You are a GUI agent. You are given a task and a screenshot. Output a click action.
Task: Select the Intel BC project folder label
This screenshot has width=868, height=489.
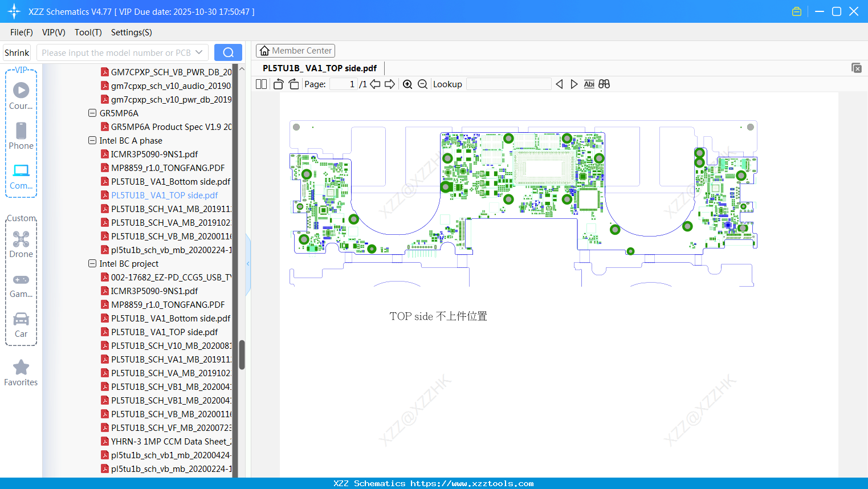129,263
